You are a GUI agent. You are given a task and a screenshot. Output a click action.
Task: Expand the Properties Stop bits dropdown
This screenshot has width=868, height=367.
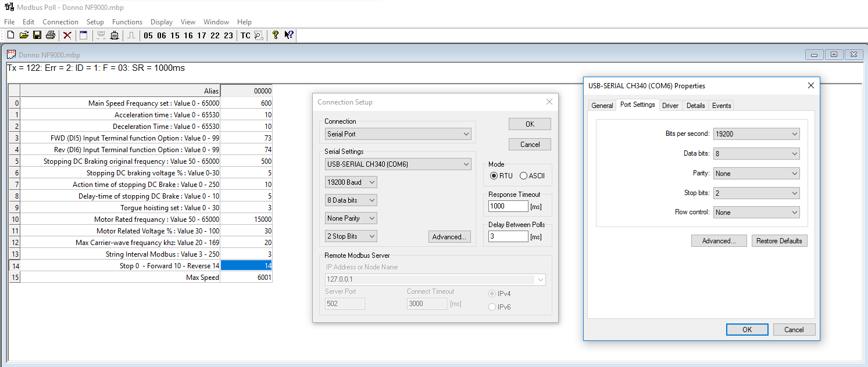coord(756,193)
